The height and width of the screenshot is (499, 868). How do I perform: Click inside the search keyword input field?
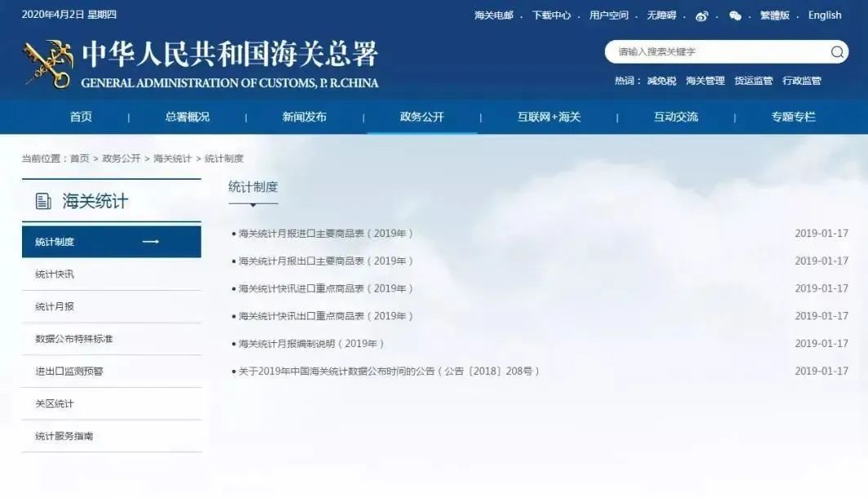[710, 52]
